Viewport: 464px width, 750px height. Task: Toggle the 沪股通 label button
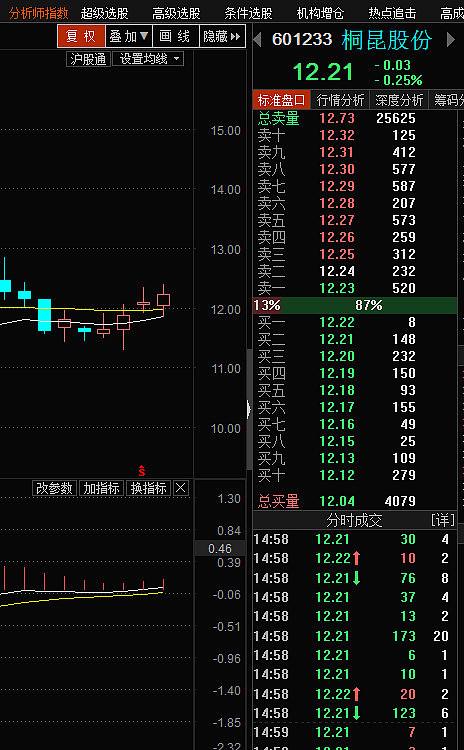[88, 59]
